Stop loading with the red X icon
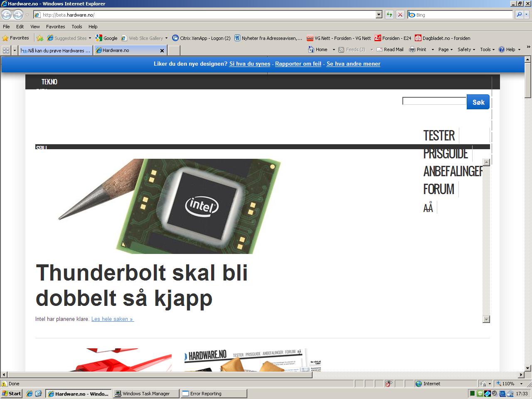This screenshot has height=399, width=532. [x=400, y=15]
